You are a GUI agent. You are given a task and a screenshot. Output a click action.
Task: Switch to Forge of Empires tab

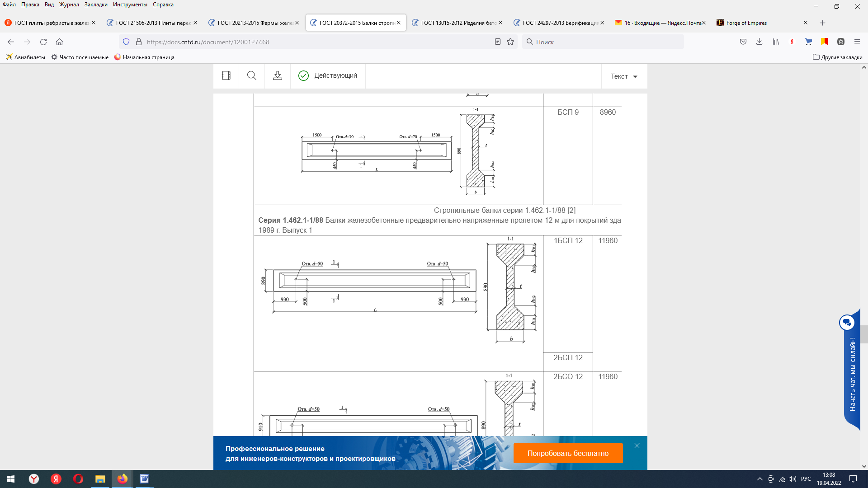[x=762, y=23]
